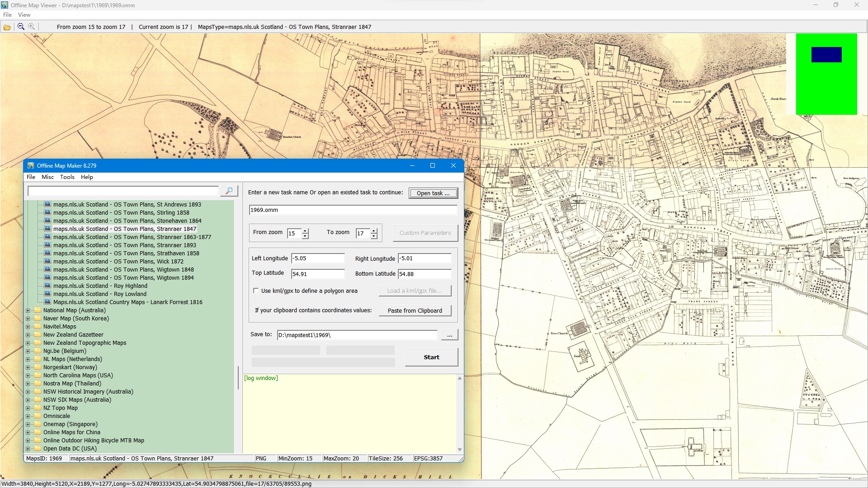Select Online Outdoor Hiking Bicycle MTB Map

tap(94, 441)
